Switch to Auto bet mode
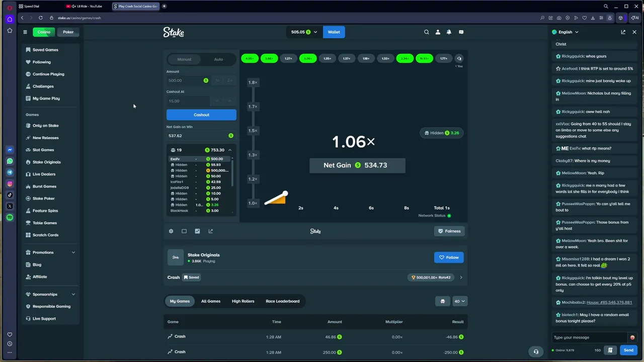Image resolution: width=644 pixels, height=362 pixels. coord(218,59)
